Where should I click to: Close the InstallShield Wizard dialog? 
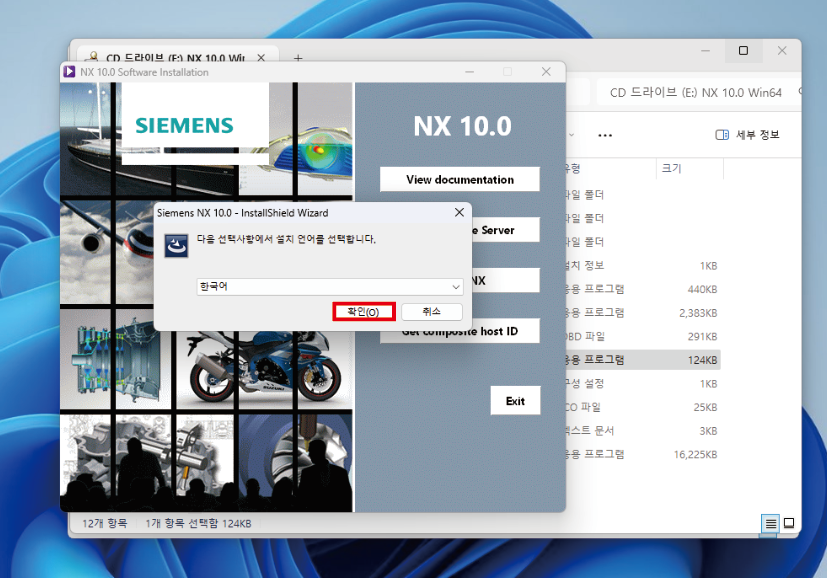pyautogui.click(x=459, y=212)
